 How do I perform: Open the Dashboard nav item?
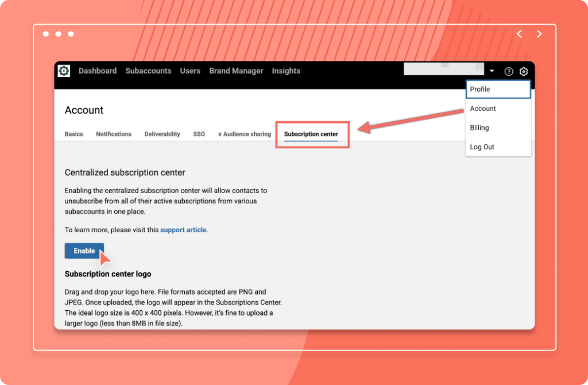click(x=98, y=71)
